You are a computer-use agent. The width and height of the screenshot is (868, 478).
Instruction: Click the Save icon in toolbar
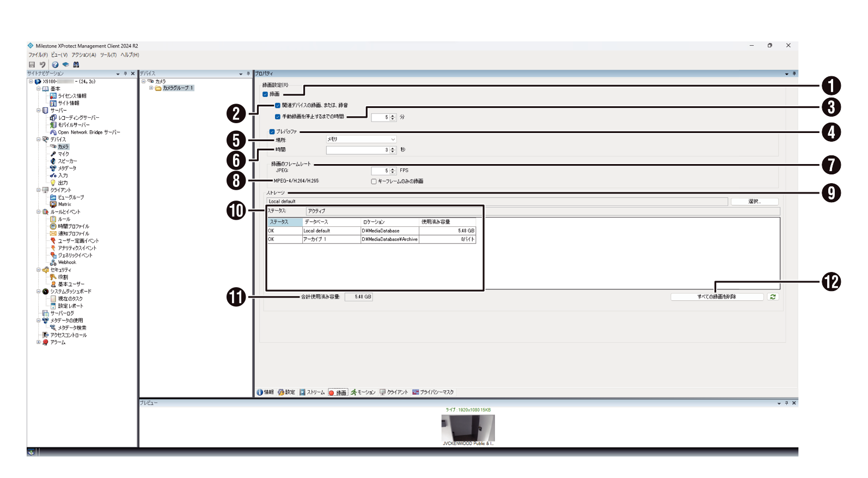click(x=32, y=64)
